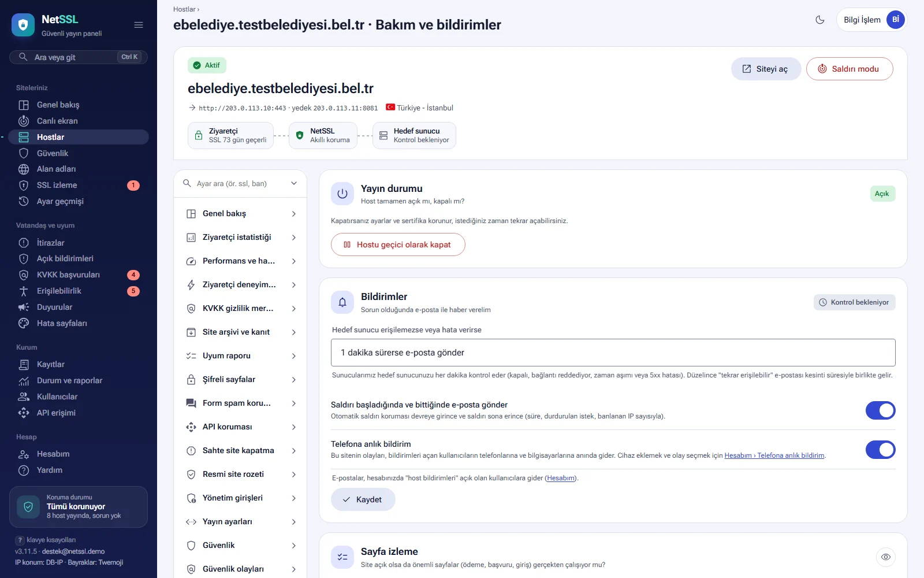Expand the Şifreli sayfalar settings row
The width and height of the screenshot is (924, 578).
(x=240, y=380)
